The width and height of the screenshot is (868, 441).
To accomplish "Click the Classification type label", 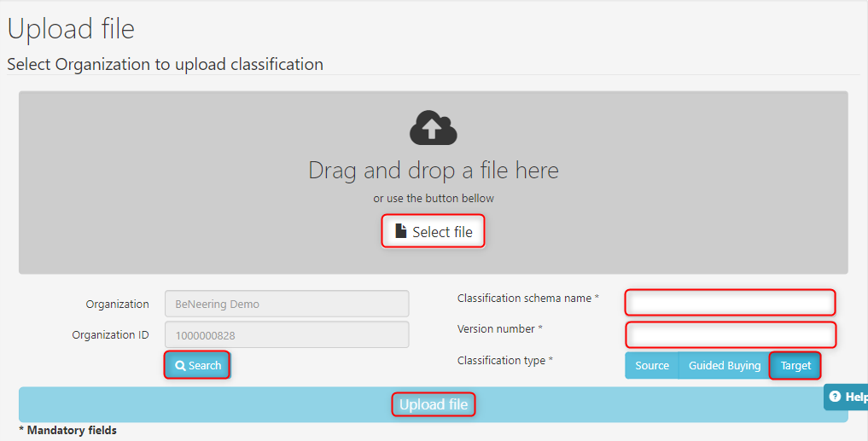I will tap(504, 361).
